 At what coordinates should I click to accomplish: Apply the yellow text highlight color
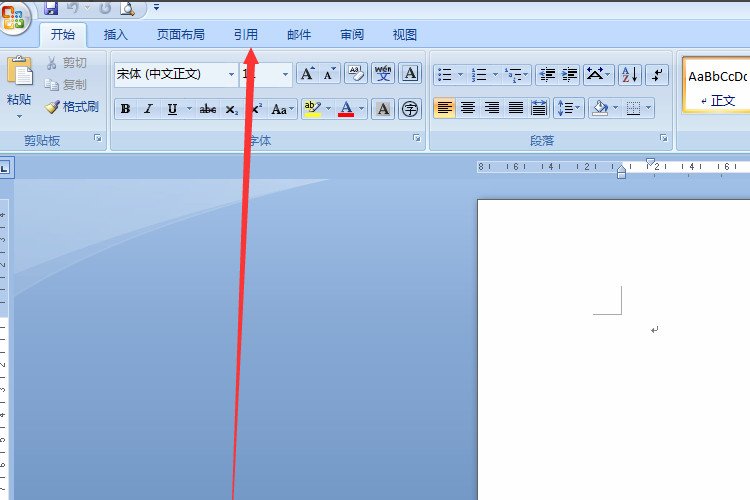[312, 109]
